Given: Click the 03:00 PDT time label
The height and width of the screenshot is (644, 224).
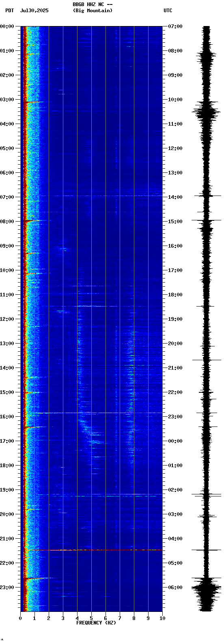Looking at the screenshot, I should point(7,100).
